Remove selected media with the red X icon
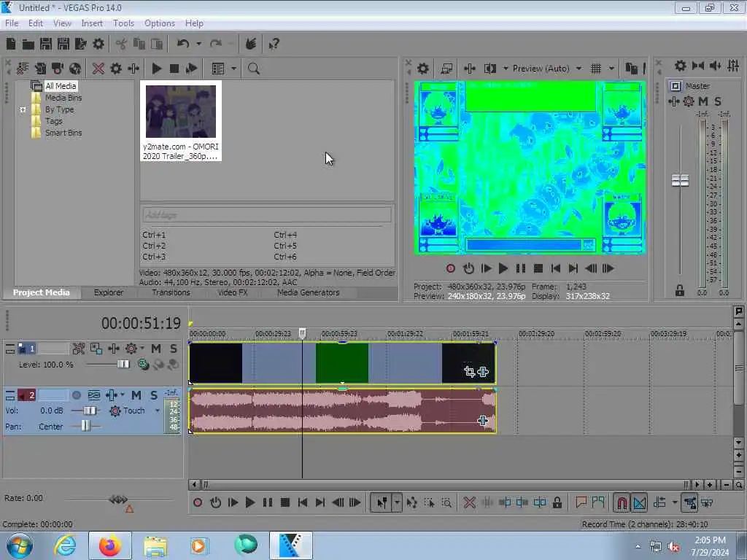 tap(98, 69)
